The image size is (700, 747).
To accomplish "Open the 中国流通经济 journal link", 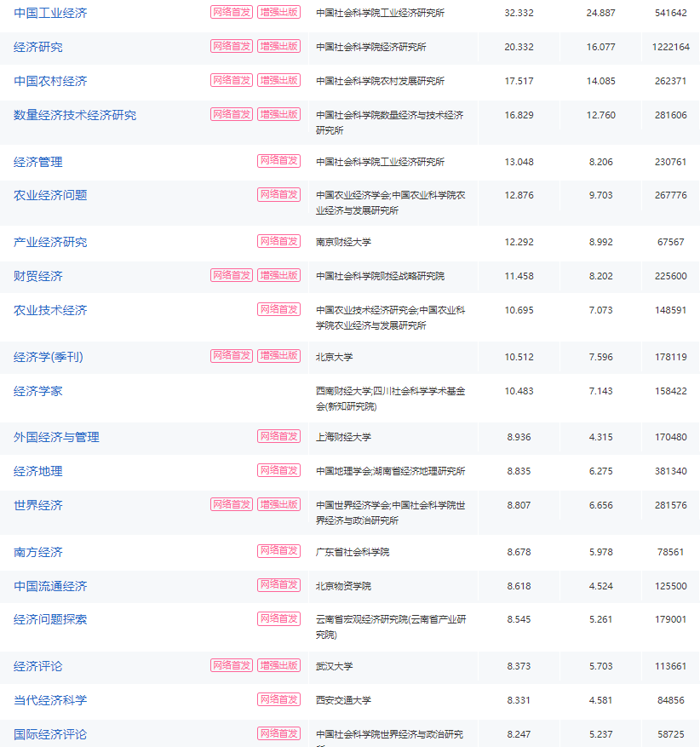I will tap(50, 587).
